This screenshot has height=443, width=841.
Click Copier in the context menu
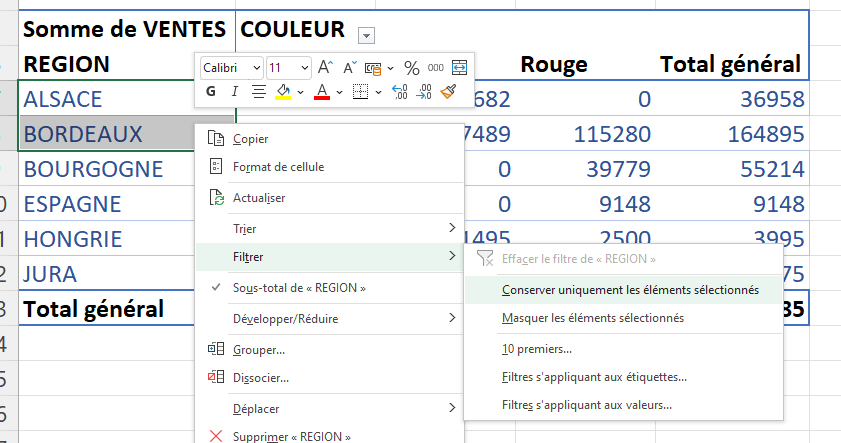(x=250, y=139)
